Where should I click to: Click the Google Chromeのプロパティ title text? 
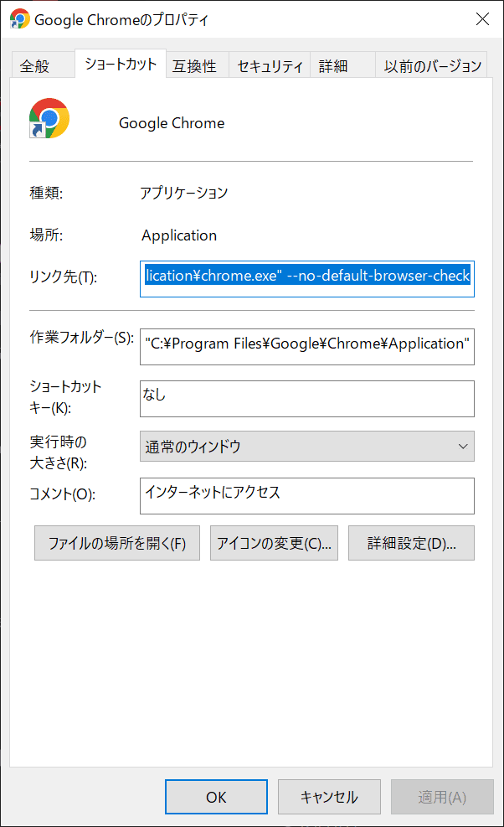point(121,20)
